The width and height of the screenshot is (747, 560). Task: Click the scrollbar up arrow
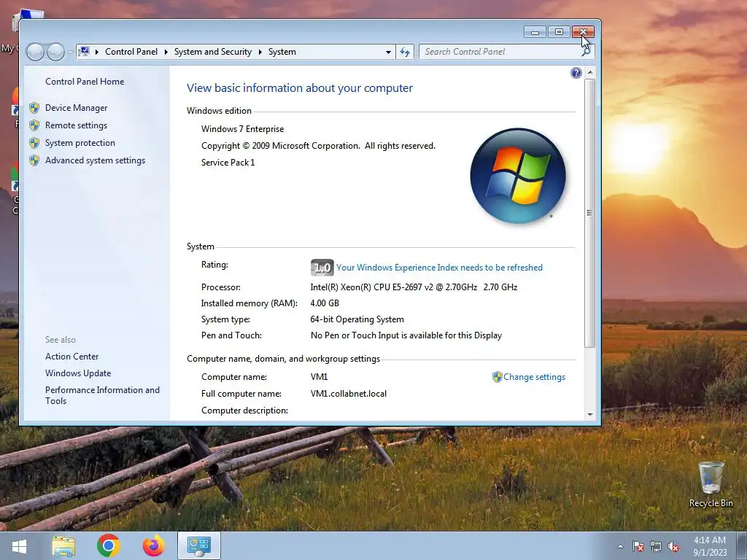coord(589,73)
